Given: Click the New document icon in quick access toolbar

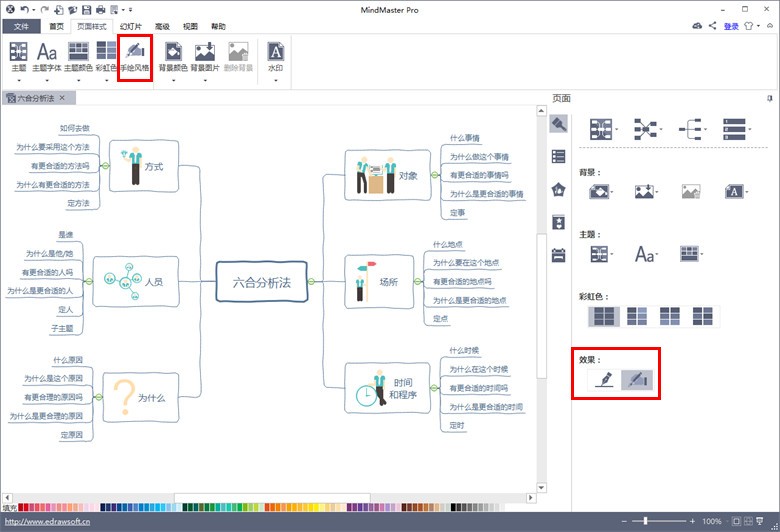Looking at the screenshot, I should 59,9.
